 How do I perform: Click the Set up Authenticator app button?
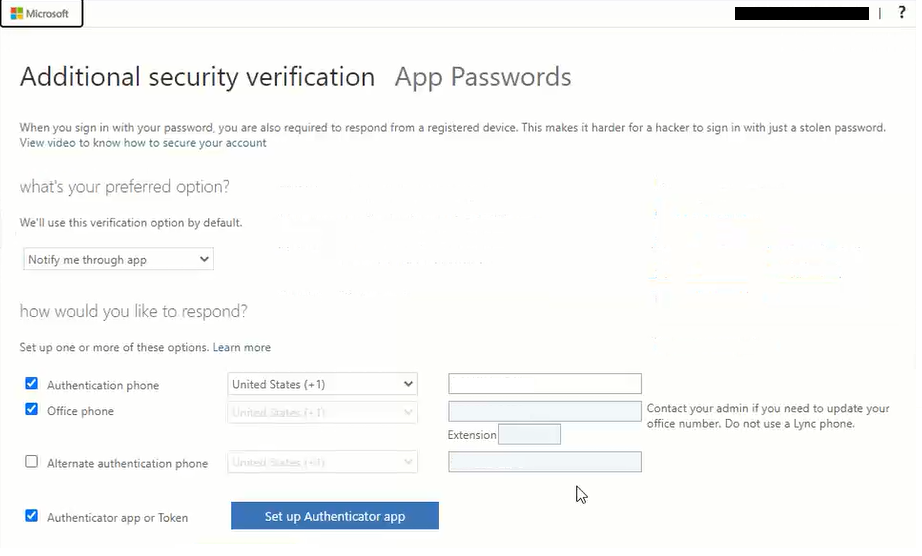pos(334,516)
